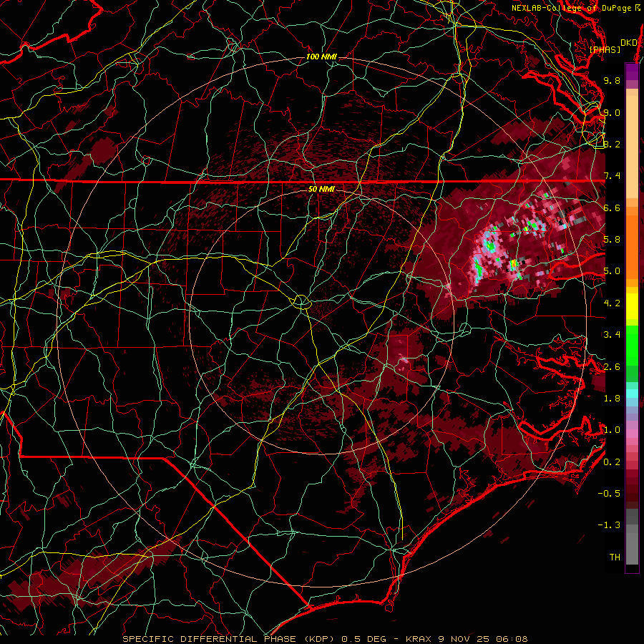The image size is (644, 644).
Task: Click the 5.8 scale value
Action: pyautogui.click(x=612, y=240)
